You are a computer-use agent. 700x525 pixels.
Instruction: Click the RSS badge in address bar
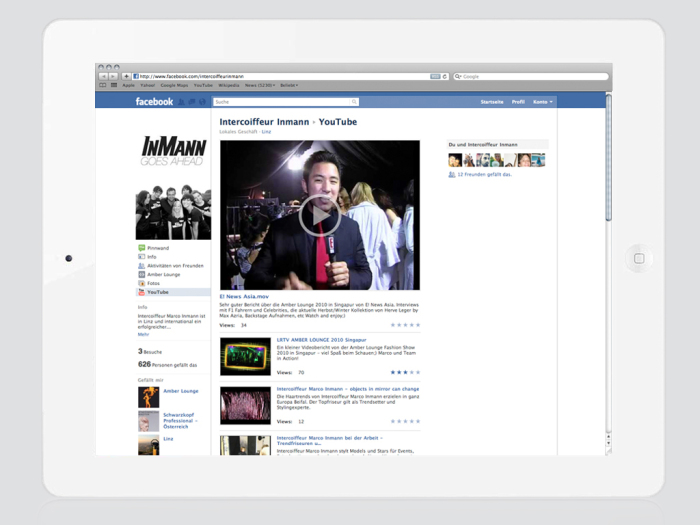pyautogui.click(x=435, y=76)
